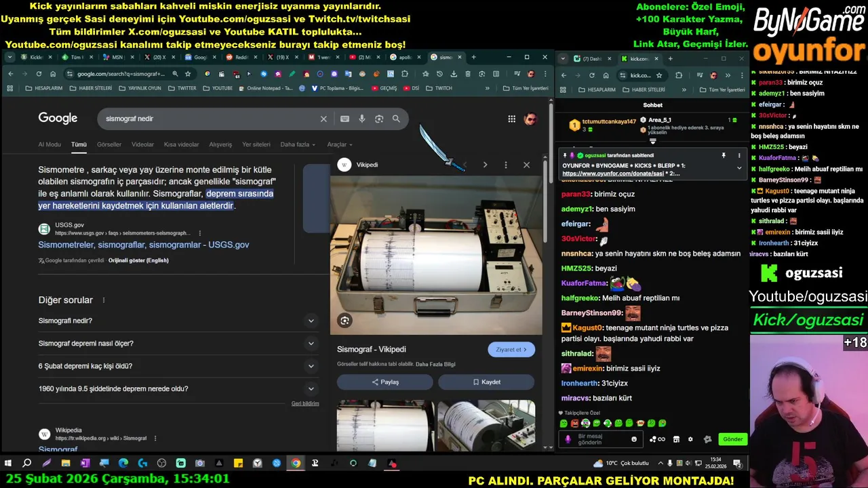868x488 pixels.
Task: Open Kick chat settings gear
Action: coord(690,439)
